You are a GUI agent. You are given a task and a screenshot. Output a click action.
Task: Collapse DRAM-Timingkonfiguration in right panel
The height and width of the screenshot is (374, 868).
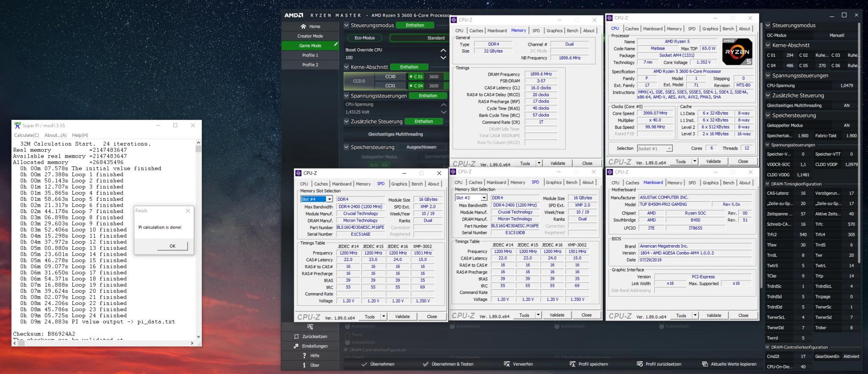(768, 184)
